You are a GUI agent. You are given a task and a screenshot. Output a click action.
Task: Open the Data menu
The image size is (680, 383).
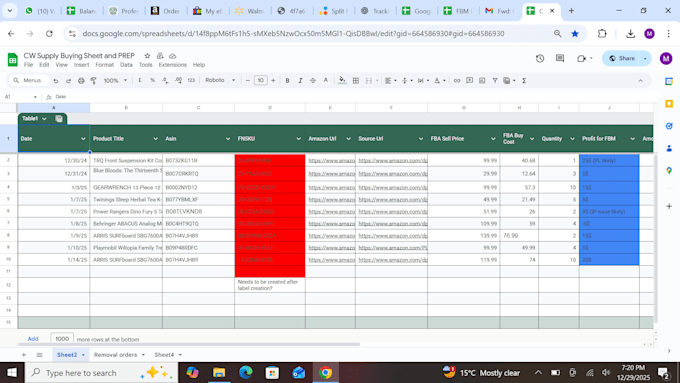pyautogui.click(x=126, y=65)
